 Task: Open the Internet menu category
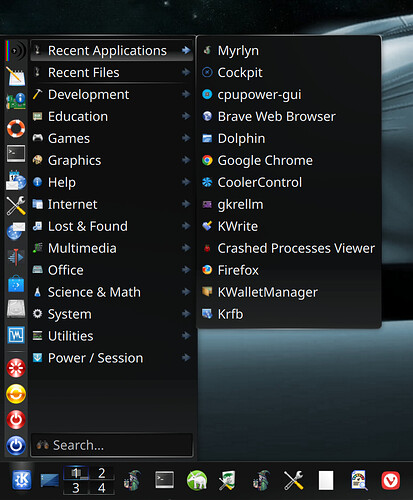[112, 204]
